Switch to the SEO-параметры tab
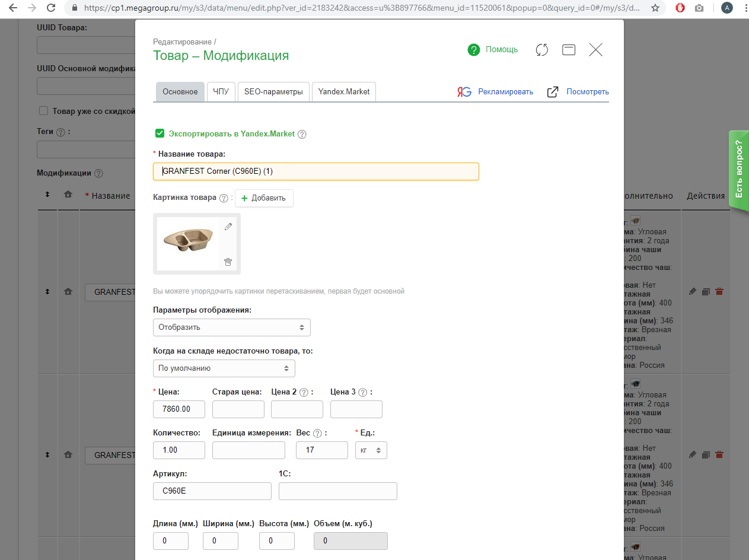Image resolution: width=749 pixels, height=560 pixels. tap(273, 92)
